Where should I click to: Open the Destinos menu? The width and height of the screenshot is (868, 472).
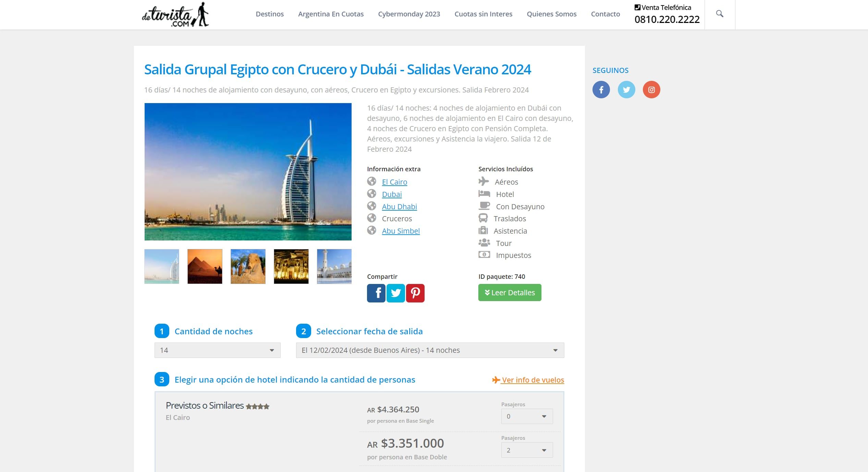(x=270, y=14)
